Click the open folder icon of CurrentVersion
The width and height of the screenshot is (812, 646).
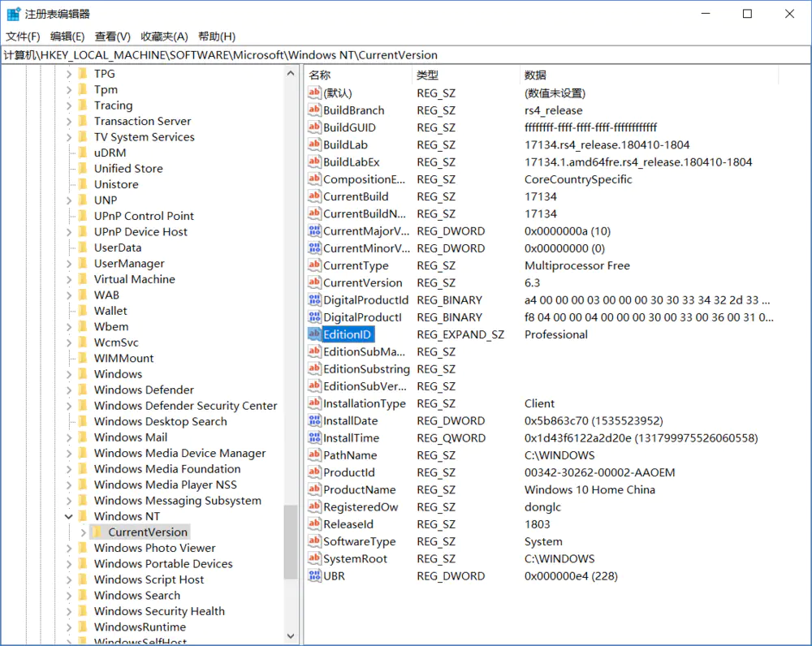(x=97, y=532)
